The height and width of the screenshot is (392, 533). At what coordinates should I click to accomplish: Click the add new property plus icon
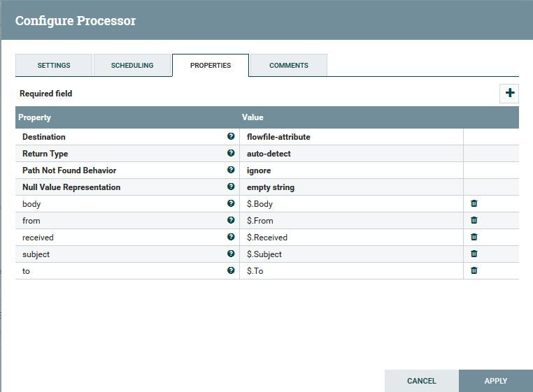point(509,93)
